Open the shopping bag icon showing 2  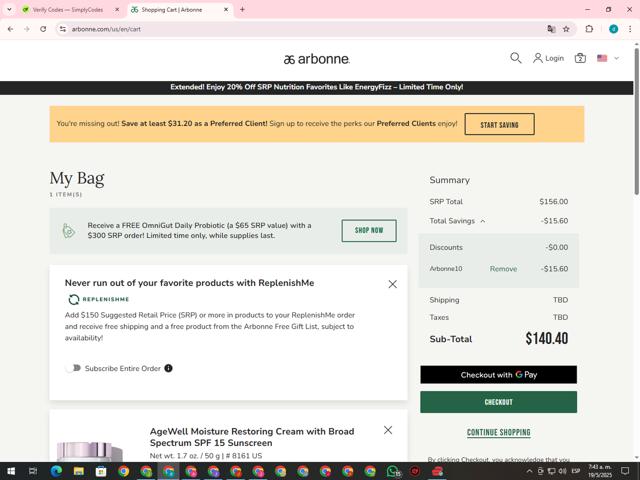click(580, 58)
